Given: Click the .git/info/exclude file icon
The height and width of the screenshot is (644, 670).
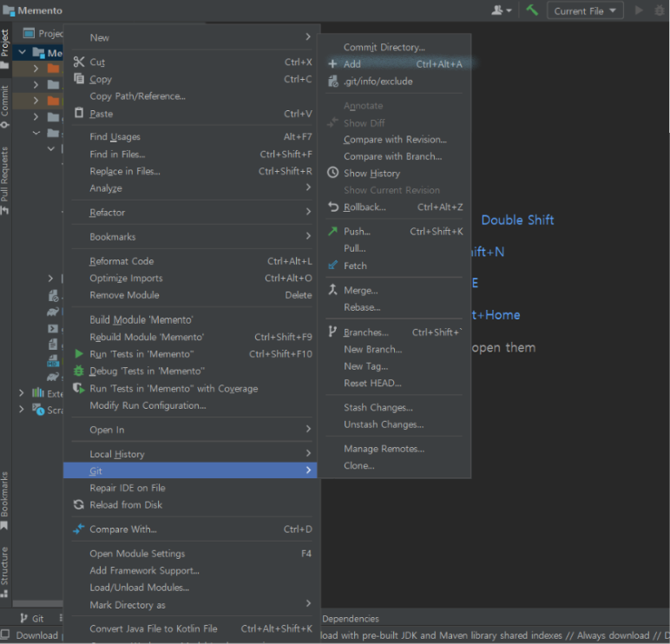Looking at the screenshot, I should [333, 82].
